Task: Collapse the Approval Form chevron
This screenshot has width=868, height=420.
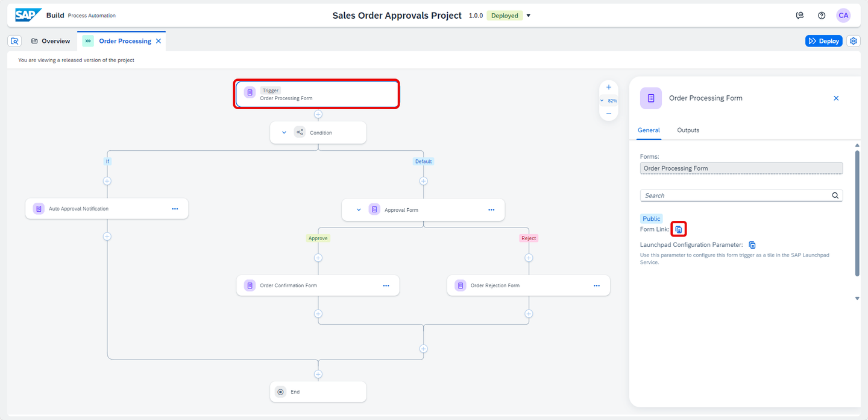Action: pyautogui.click(x=359, y=209)
